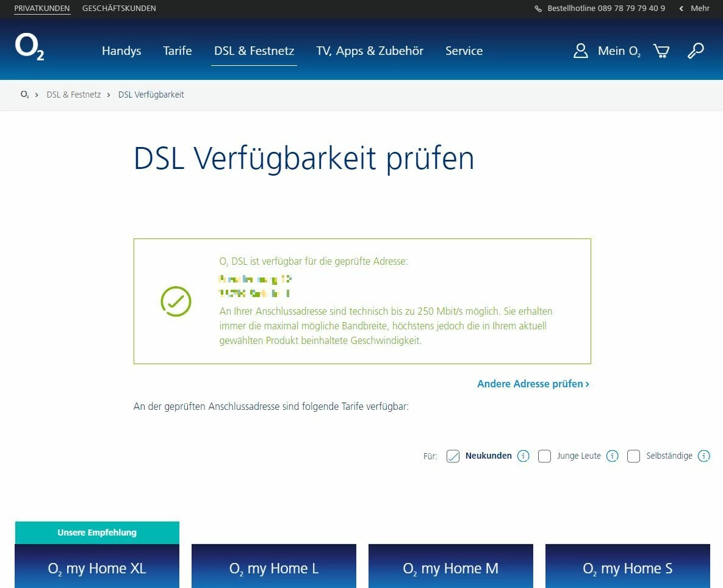The height and width of the screenshot is (588, 723).
Task: Open the DSL & Festnetz menu
Action: tap(254, 51)
